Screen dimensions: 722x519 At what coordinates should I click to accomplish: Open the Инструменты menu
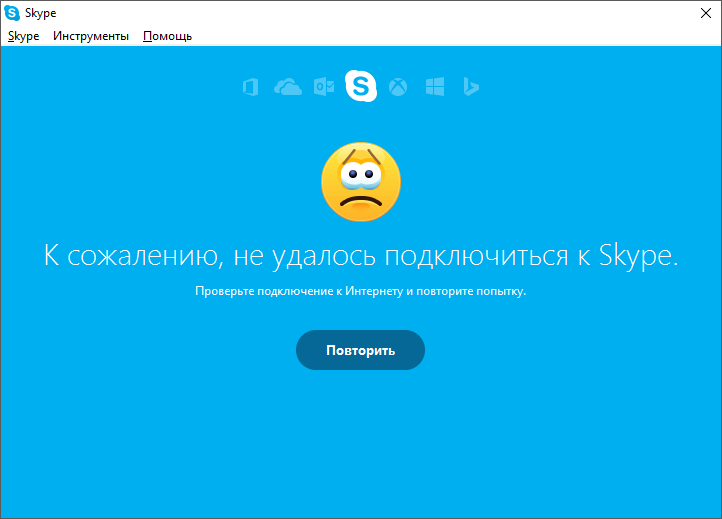91,36
